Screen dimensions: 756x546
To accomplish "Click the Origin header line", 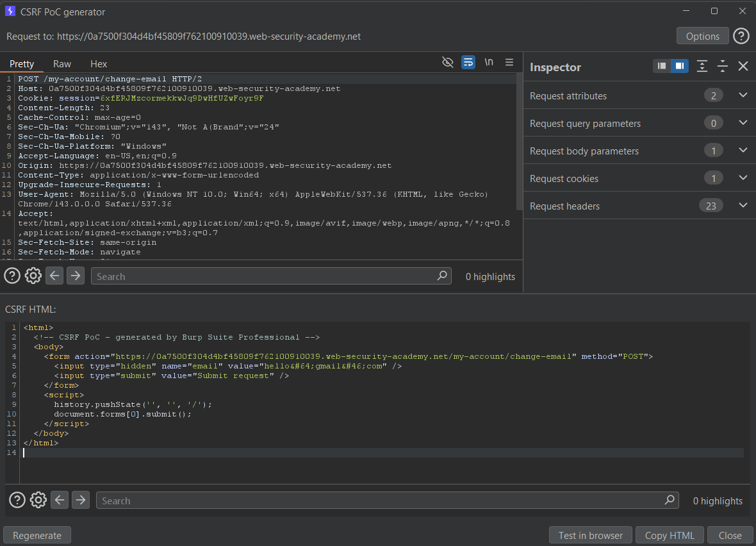I will click(205, 165).
